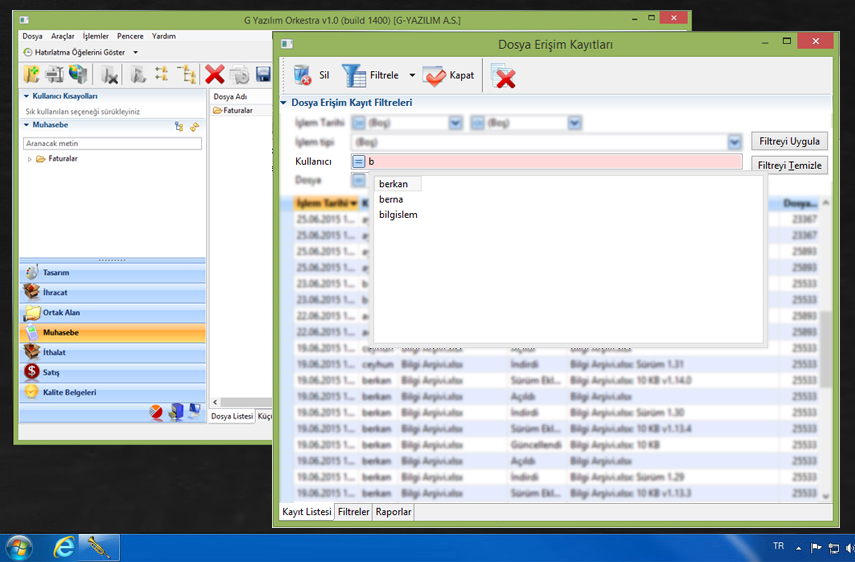Click the Filtrele funnel icon
855x562 pixels.
click(x=355, y=75)
